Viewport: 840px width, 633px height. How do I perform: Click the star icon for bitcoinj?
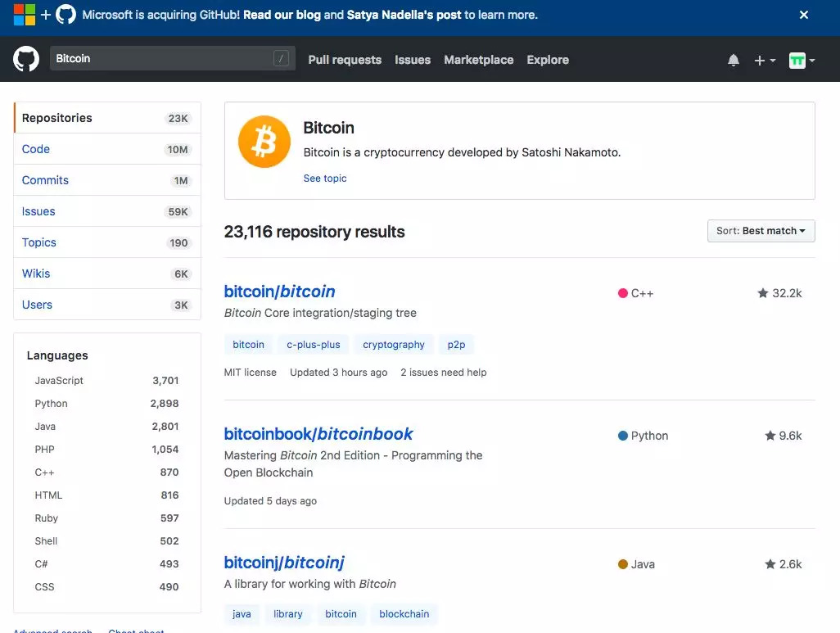coord(770,564)
